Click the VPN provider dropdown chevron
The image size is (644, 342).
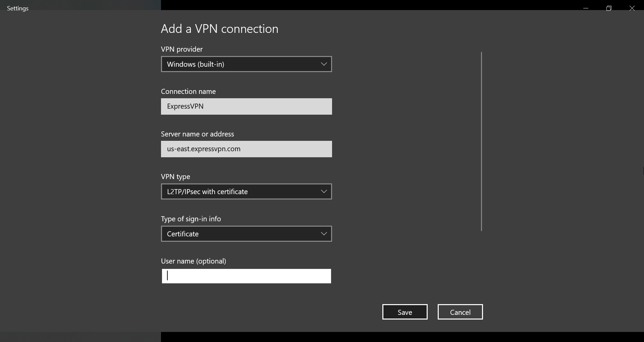coord(323,64)
